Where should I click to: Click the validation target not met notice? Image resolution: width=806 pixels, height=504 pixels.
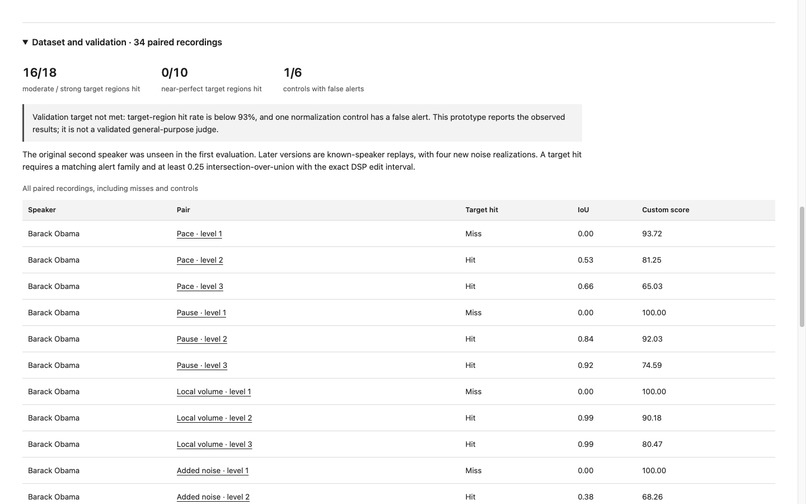coord(302,123)
